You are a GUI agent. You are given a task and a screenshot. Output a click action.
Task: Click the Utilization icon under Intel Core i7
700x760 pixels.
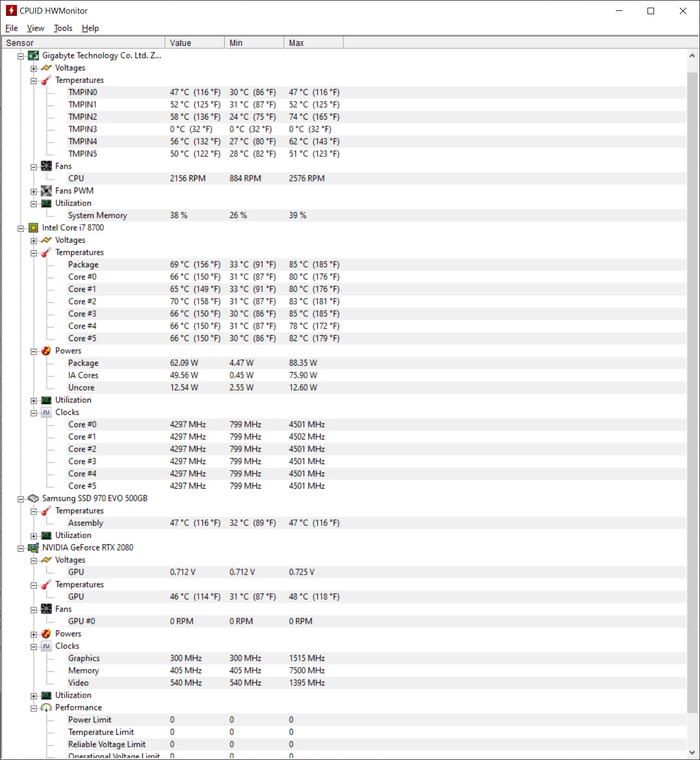tap(46, 400)
